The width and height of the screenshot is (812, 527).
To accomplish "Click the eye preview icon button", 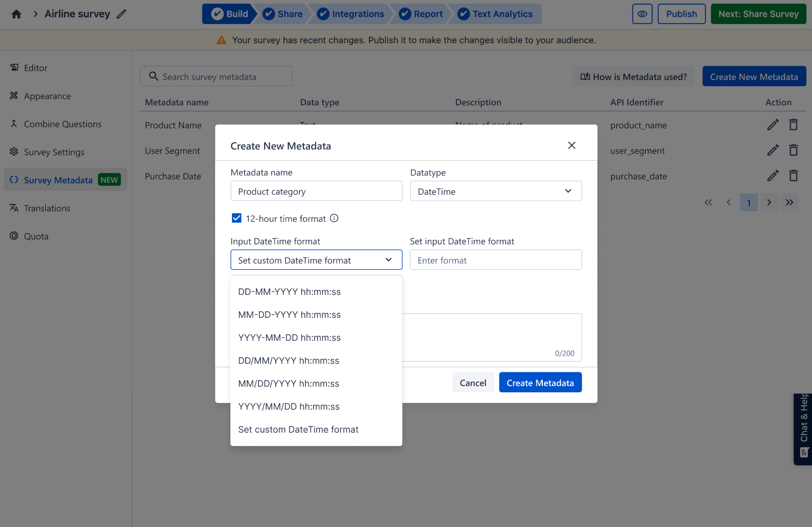I will 642,14.
